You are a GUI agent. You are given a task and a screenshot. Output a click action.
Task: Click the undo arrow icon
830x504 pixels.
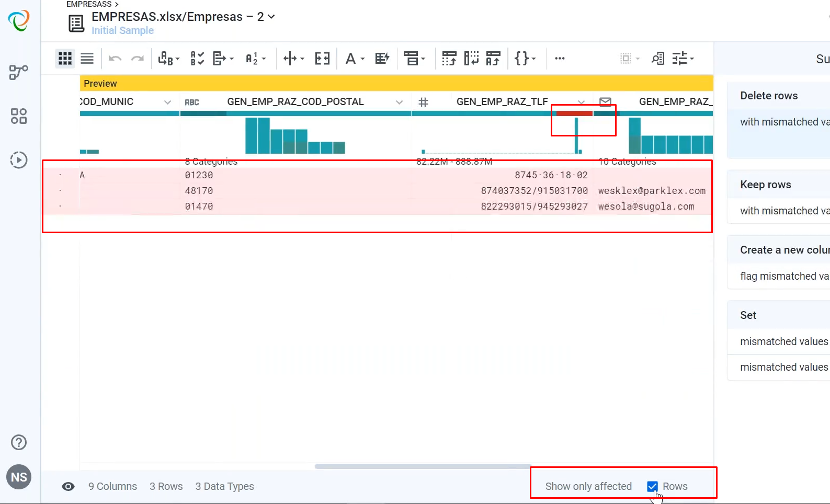point(115,59)
